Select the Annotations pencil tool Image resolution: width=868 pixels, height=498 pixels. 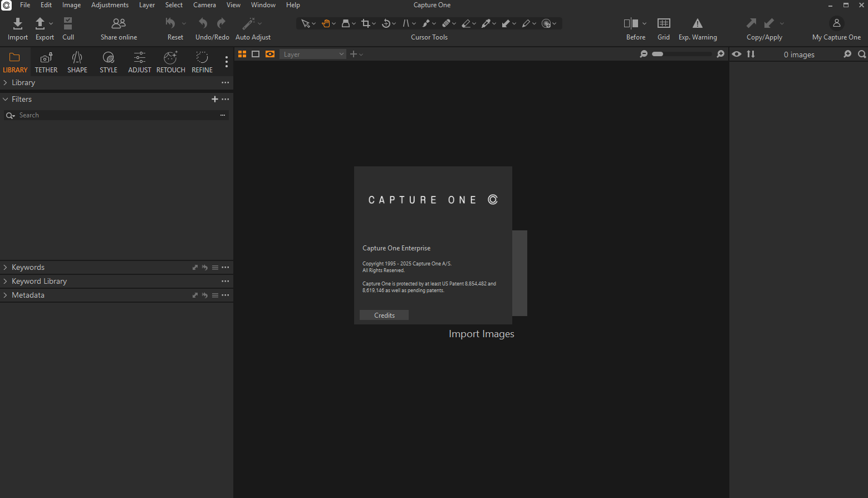pyautogui.click(x=526, y=23)
